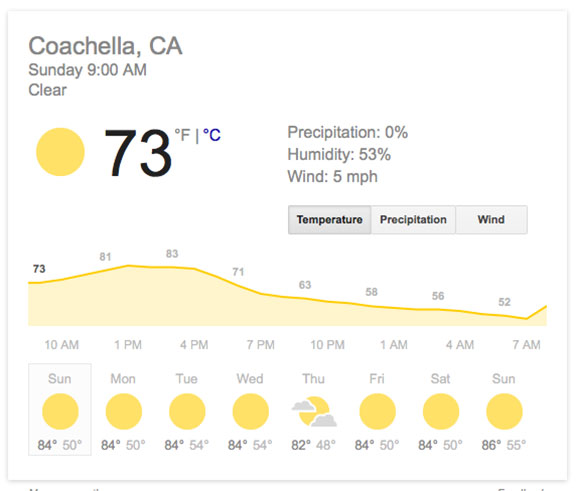Select today's highlighted Sun day card
This screenshot has height=491, width=576.
click(x=60, y=409)
